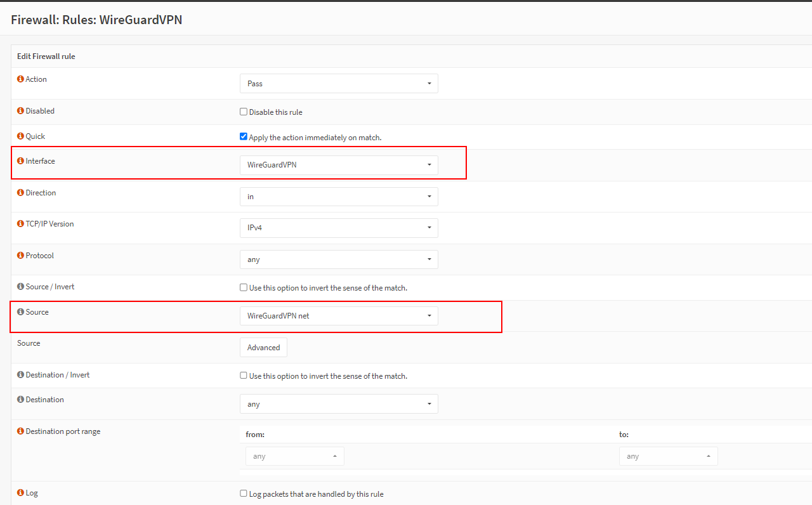Screen dimensions: 812x505
Task: Show help for the Interface field
Action: (20, 161)
